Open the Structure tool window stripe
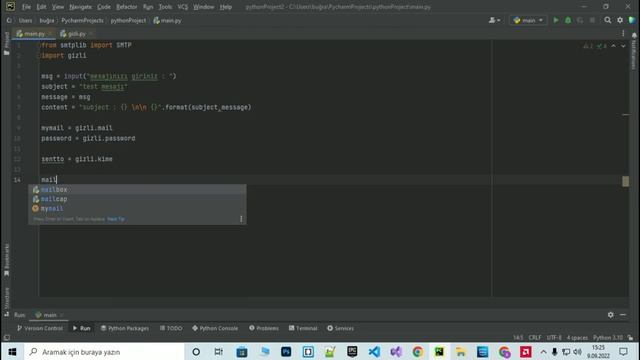640x360 pixels. pyautogui.click(x=6, y=302)
